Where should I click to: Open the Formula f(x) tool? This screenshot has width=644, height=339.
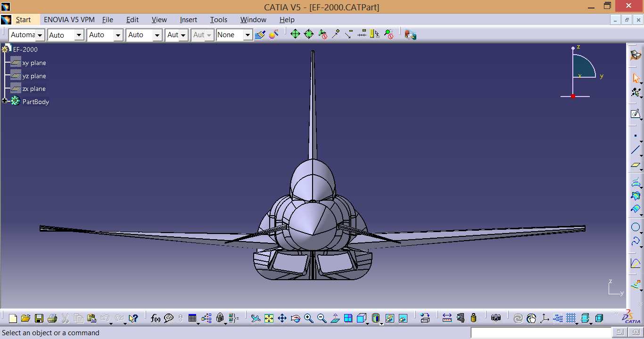pyautogui.click(x=156, y=319)
